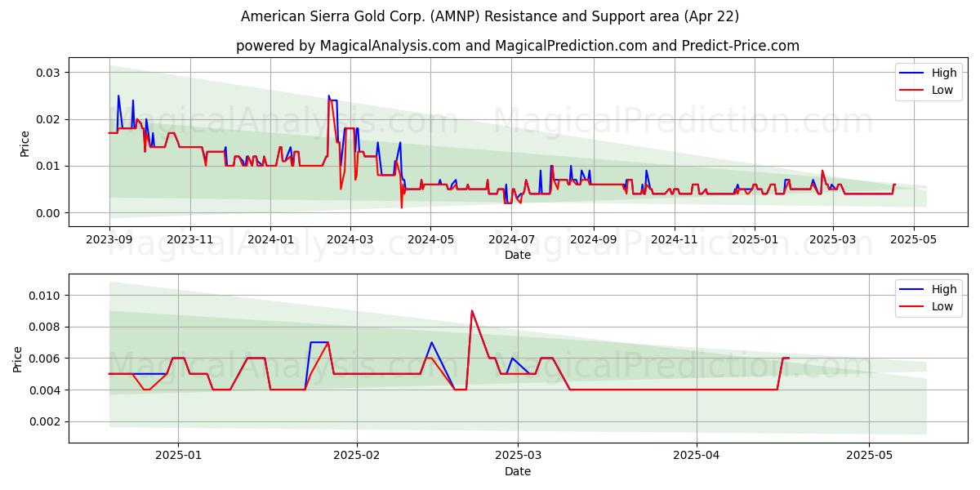Click the '0.010' tick on bottom chart

[x=46, y=296]
